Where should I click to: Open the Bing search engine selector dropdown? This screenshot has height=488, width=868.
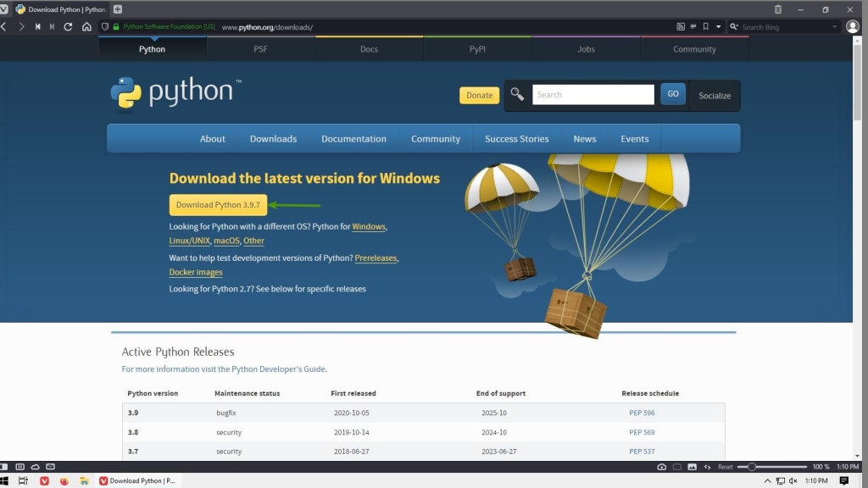click(x=734, y=26)
